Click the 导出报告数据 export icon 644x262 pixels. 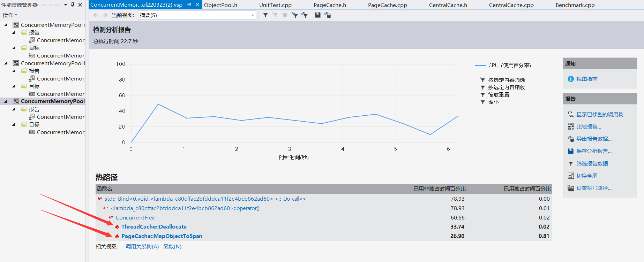tap(571, 139)
